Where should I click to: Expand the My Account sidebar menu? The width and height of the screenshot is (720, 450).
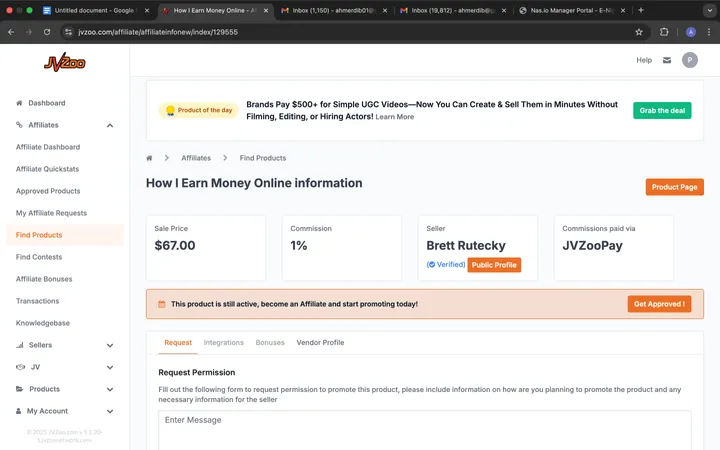click(x=109, y=411)
